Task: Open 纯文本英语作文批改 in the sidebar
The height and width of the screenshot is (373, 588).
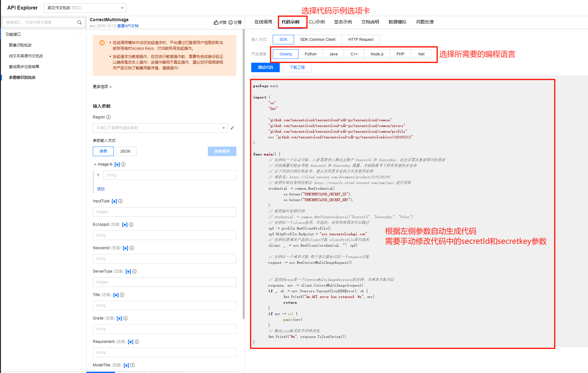Action: (x=26, y=56)
